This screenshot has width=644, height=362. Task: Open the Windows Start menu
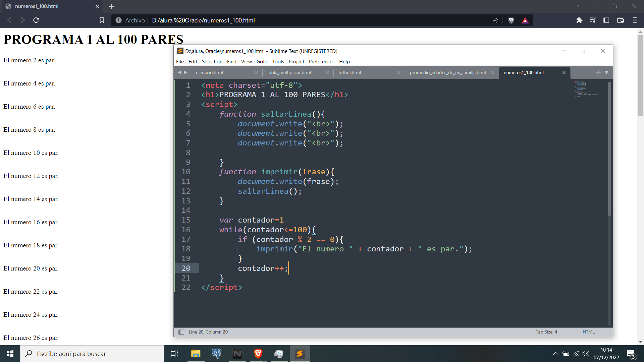[10, 354]
